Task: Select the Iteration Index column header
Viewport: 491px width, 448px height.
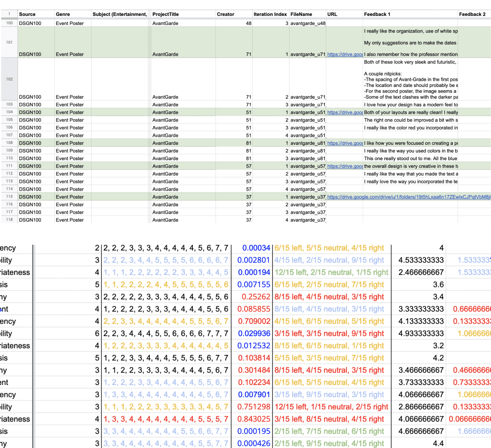Action: click(x=271, y=14)
